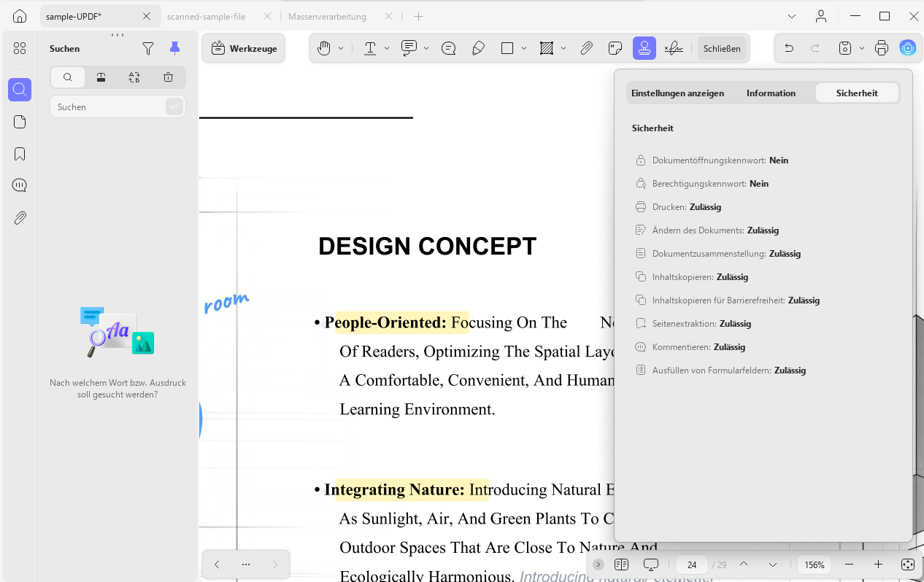This screenshot has height=582, width=924.
Task: Select the text markup tool
Action: 370,48
